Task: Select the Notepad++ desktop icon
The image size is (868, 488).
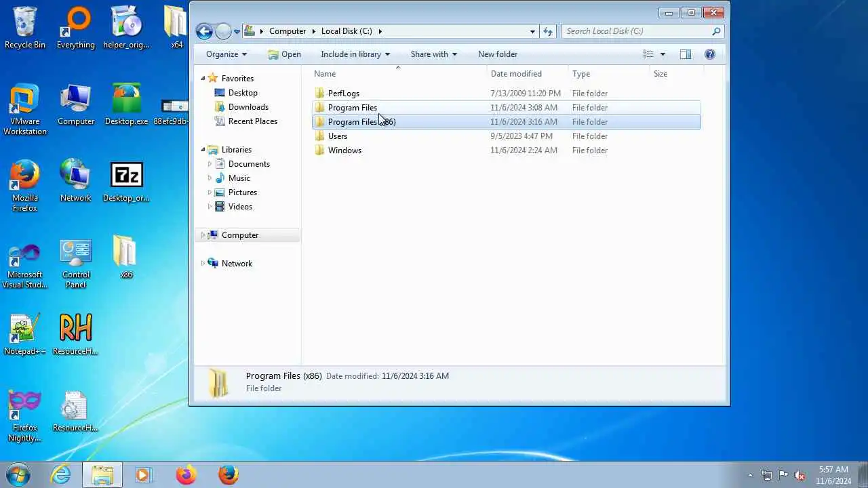Action: tap(25, 335)
